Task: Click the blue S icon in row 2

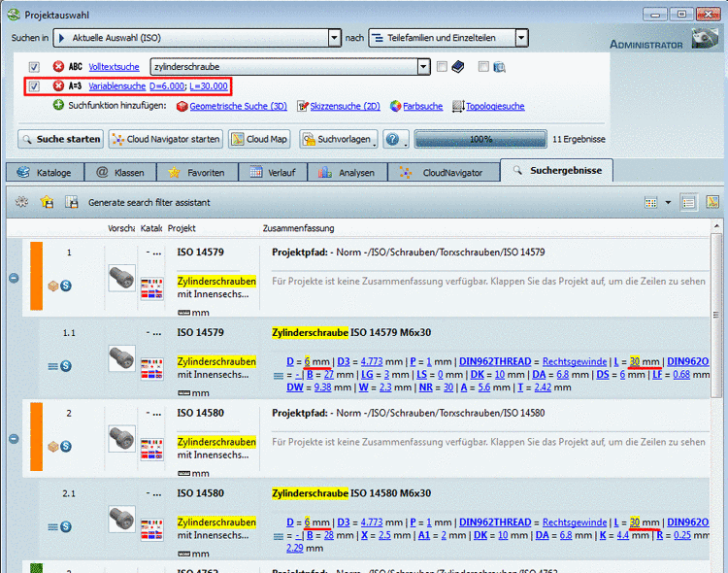Action: coord(66,447)
